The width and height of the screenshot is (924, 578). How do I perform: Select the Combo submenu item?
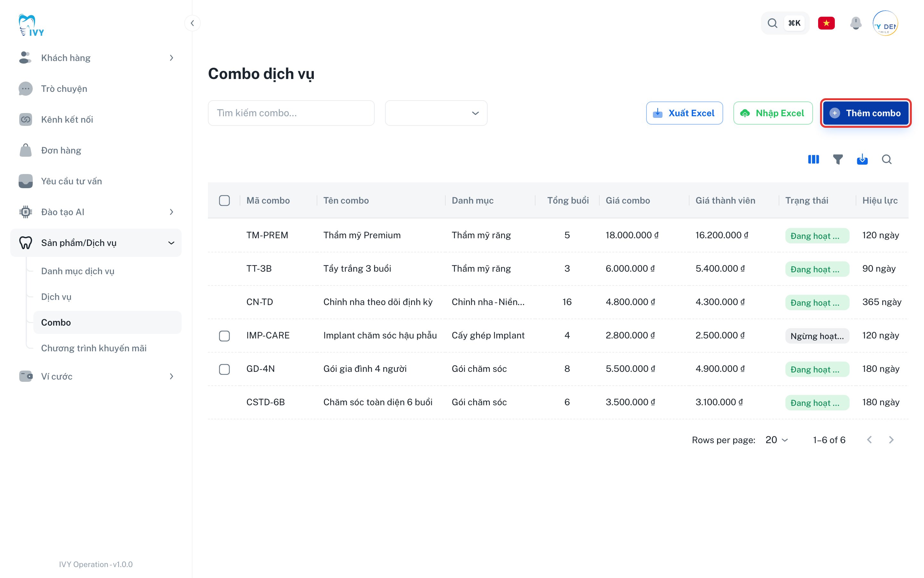pyautogui.click(x=107, y=322)
